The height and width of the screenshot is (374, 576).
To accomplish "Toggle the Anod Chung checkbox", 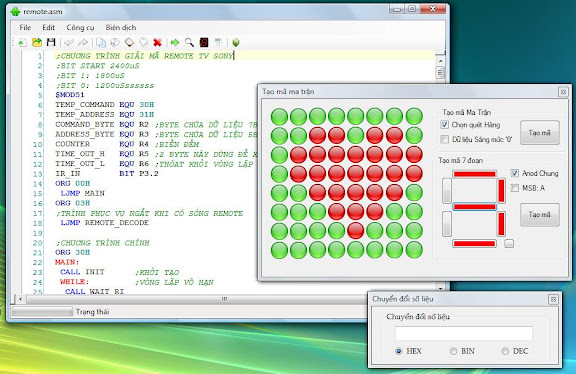I will (x=515, y=173).
